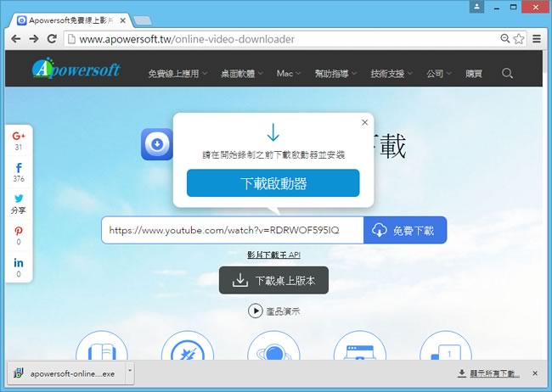Viewport: 552px width, 392px height.
Task: Go forward with the forward arrow
Action: pos(34,39)
